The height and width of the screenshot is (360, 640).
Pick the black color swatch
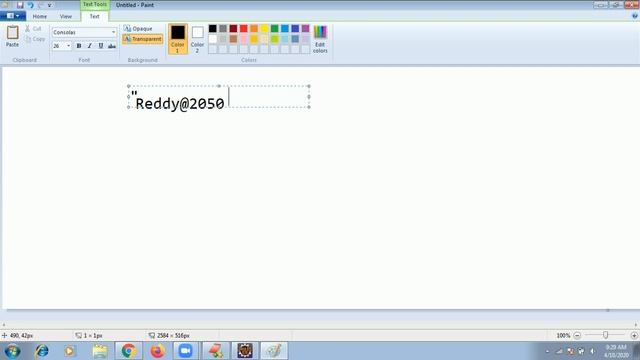point(213,28)
